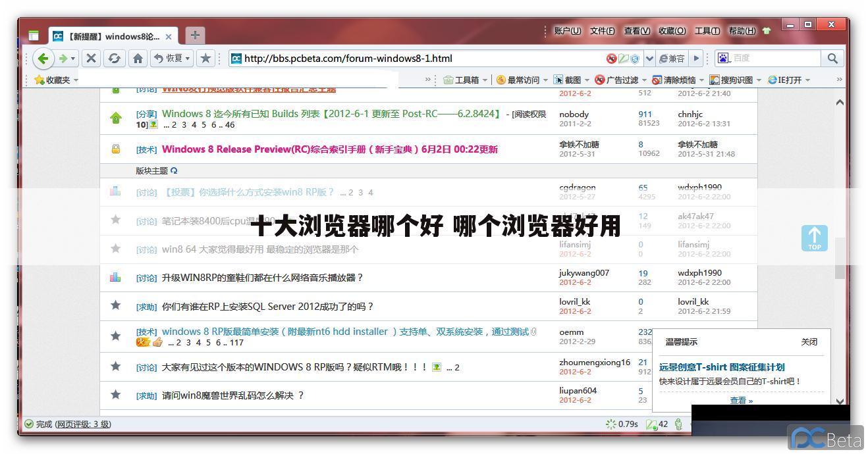Open the 账户(U) menu
Viewport: 868px width, 454px height.
click(568, 31)
